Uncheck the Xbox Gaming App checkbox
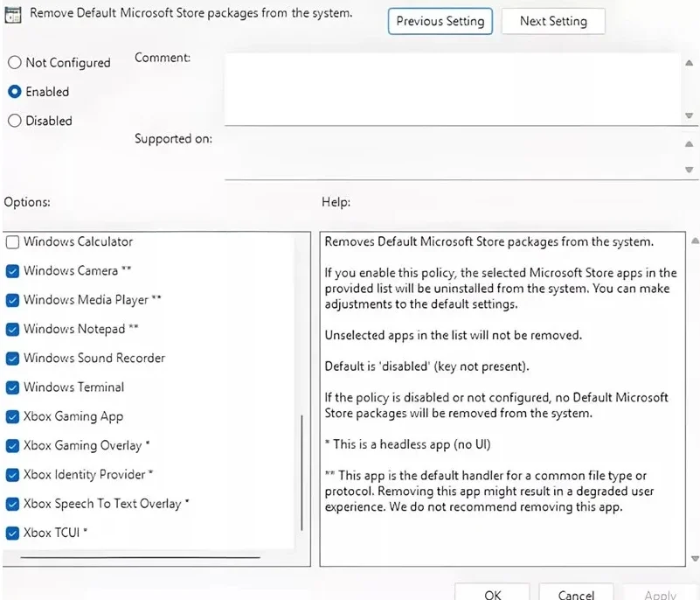 click(x=12, y=417)
